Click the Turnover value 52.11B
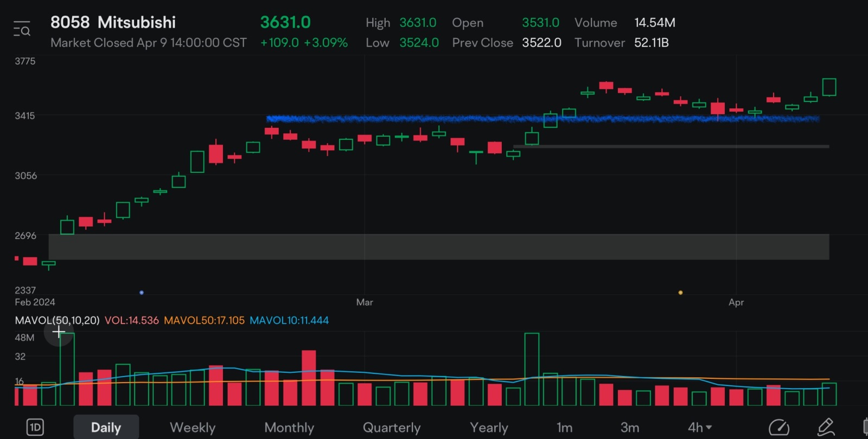The image size is (868, 439). (652, 43)
